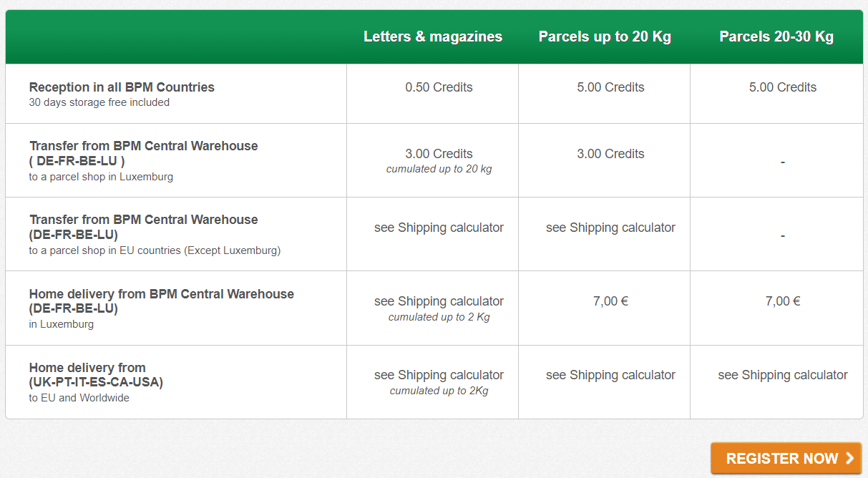Click Reception in all BPM Countries row title
The image size is (868, 478).
tap(122, 87)
